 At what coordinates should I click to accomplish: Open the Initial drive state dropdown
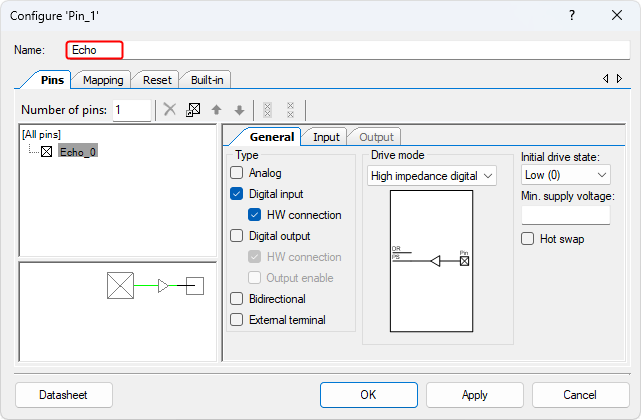(x=566, y=175)
